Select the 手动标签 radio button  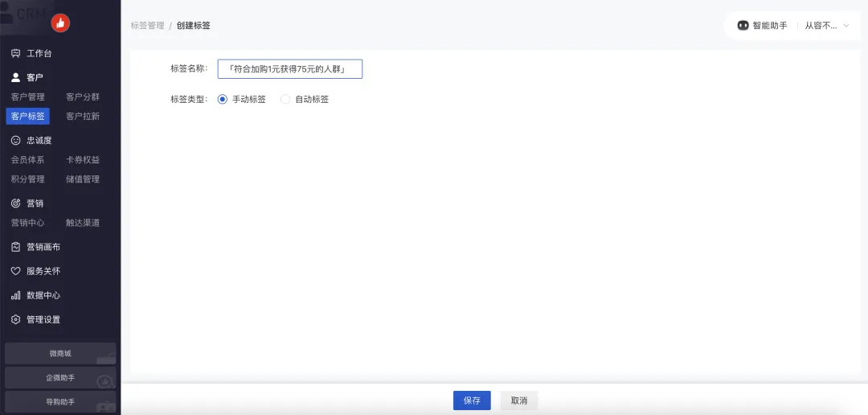coord(223,100)
